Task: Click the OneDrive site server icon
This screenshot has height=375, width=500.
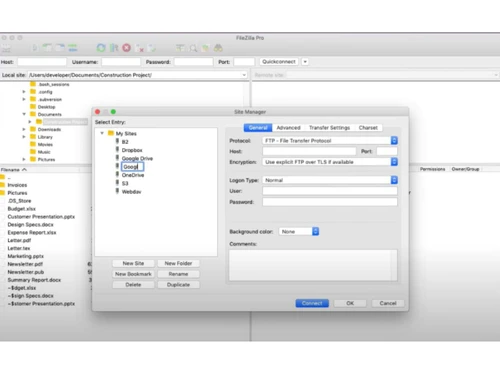Action: click(x=117, y=175)
